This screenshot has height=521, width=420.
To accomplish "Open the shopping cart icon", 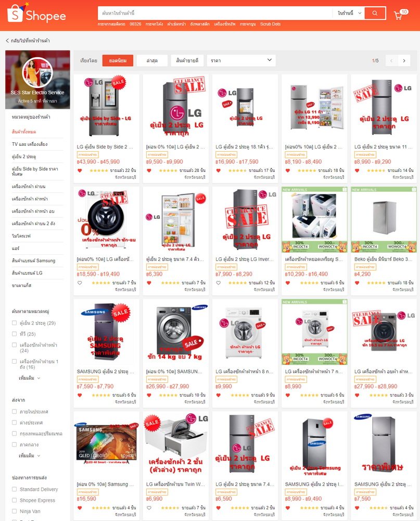I will [x=398, y=15].
